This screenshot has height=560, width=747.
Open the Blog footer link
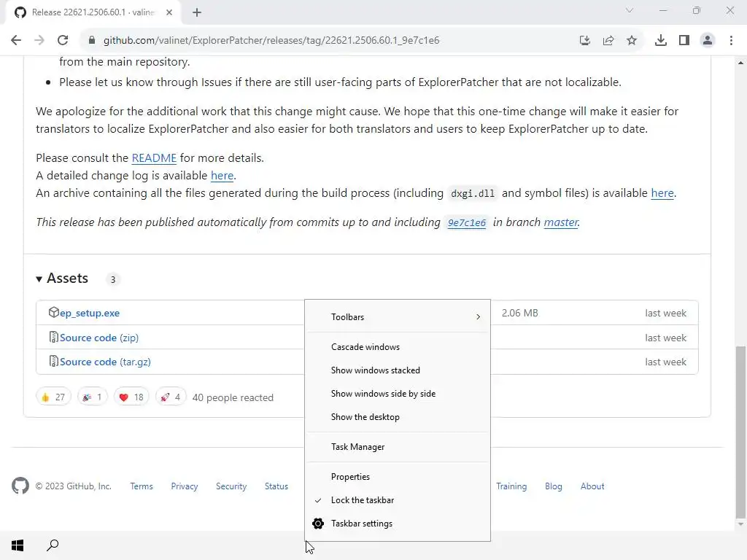(554, 486)
